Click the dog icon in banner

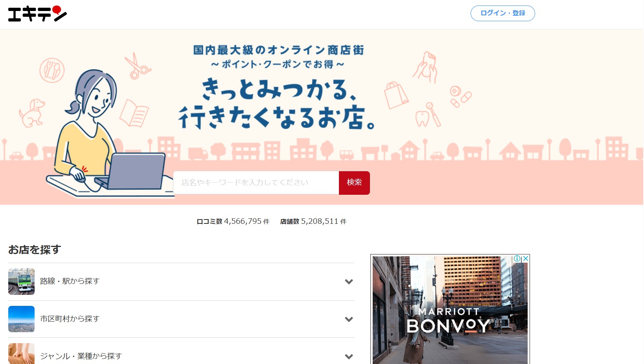point(32,113)
